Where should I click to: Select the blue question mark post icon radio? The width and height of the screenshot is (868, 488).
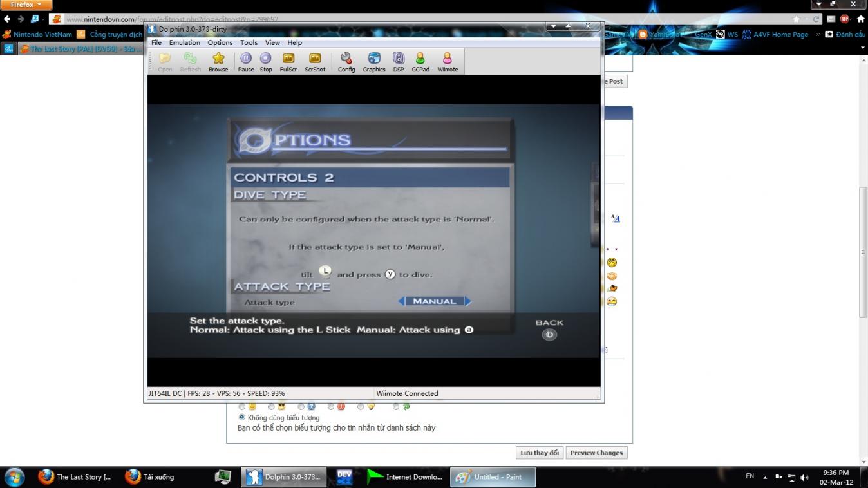click(x=301, y=407)
